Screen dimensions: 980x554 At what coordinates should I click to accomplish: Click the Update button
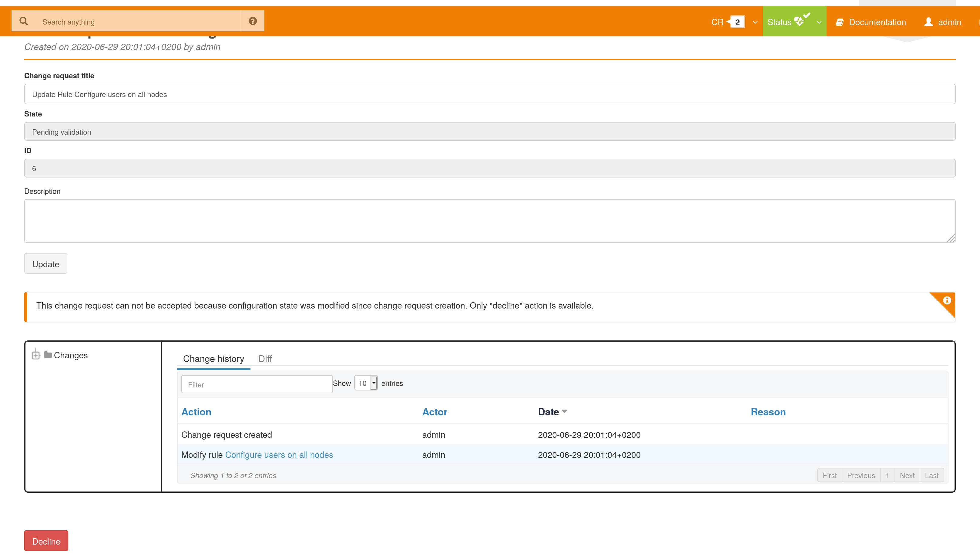tap(46, 264)
